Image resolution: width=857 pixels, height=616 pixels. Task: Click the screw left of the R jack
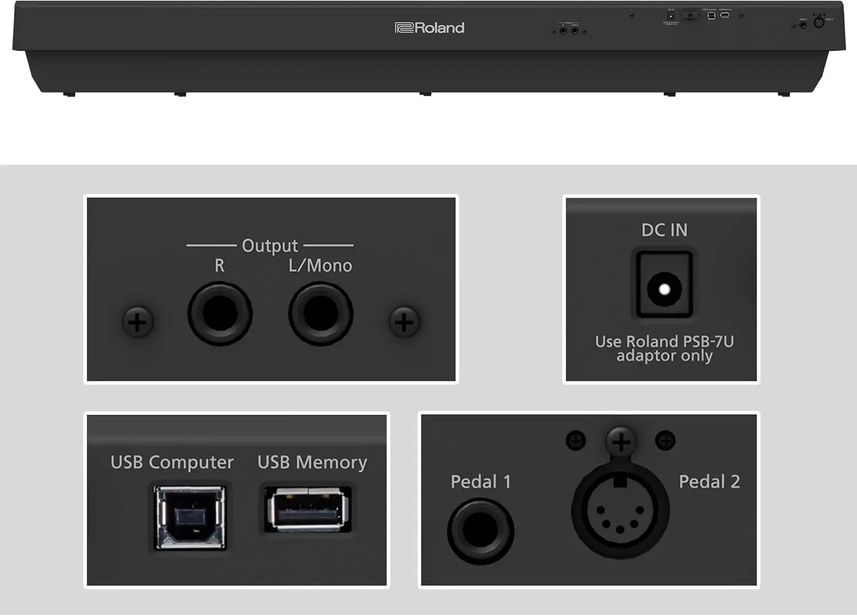(x=137, y=322)
